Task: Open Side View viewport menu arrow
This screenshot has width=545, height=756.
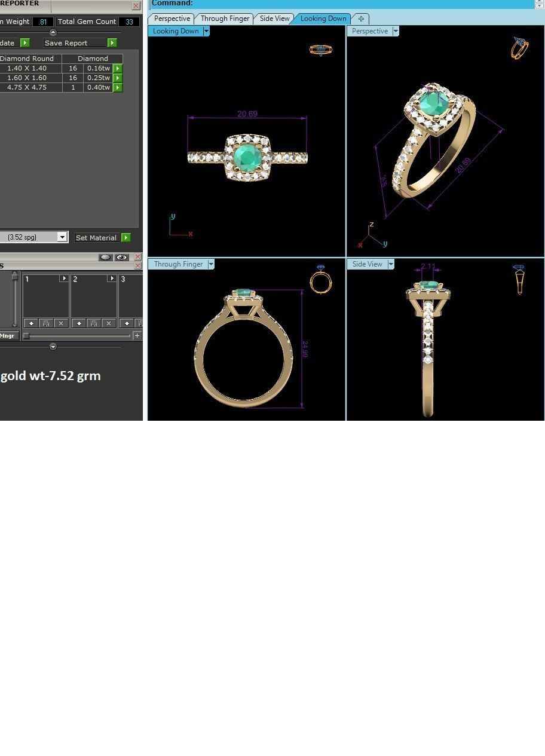Action: click(391, 264)
